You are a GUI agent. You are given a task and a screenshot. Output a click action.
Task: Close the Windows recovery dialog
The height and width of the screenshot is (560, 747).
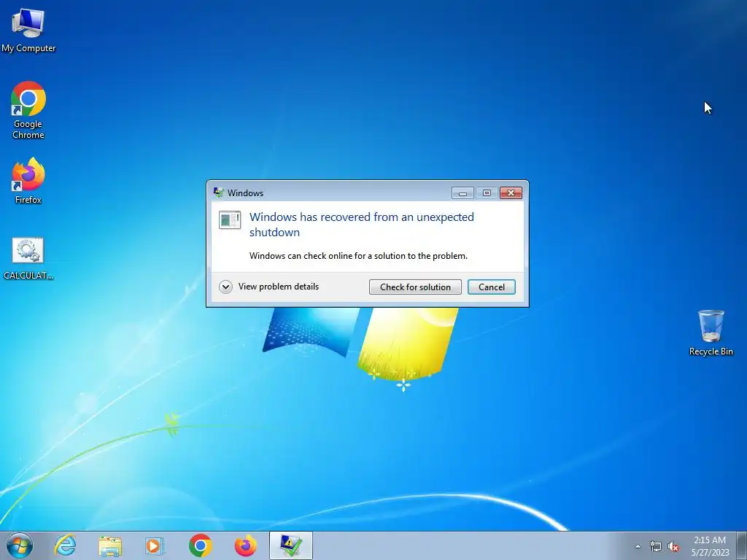point(511,192)
